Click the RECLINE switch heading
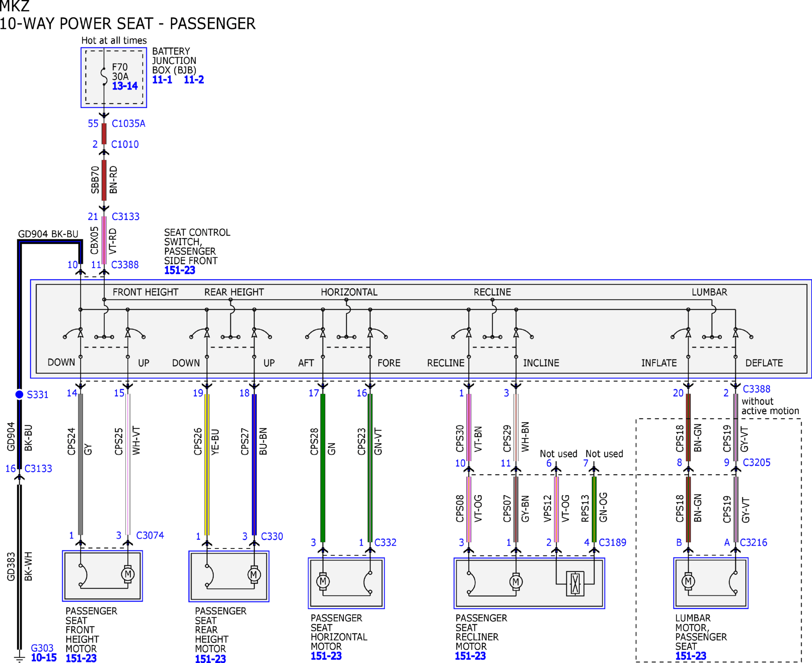 [492, 292]
